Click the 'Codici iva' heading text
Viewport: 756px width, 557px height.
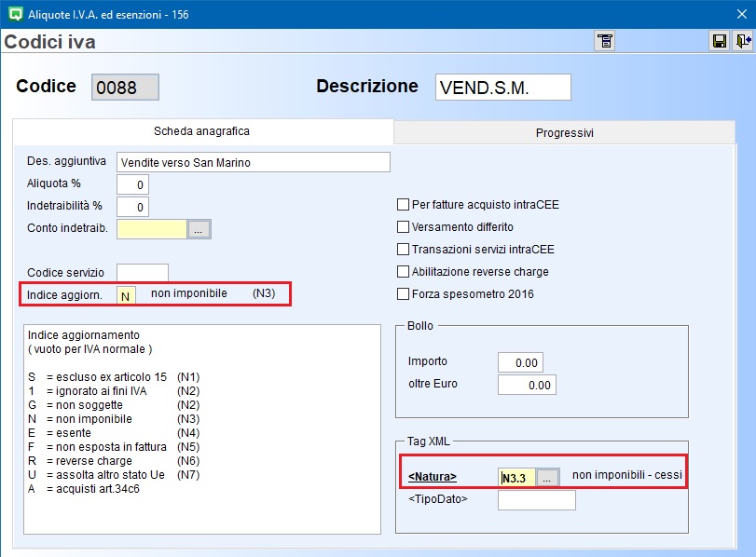(49, 42)
